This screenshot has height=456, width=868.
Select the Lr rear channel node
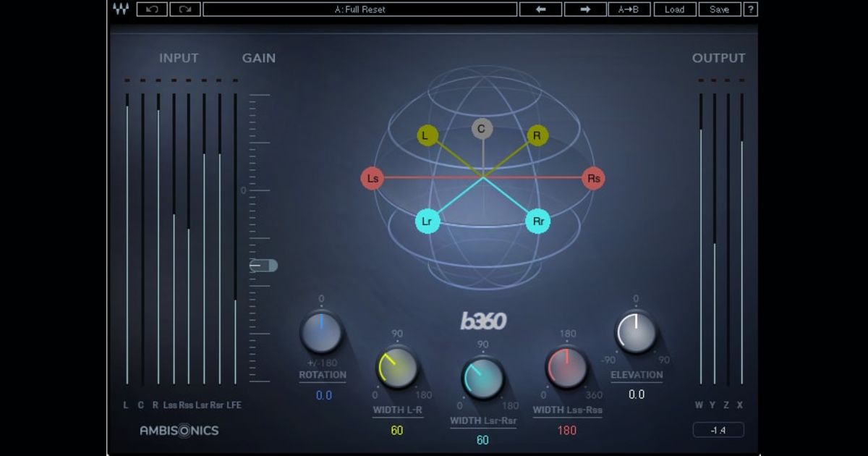coord(427,222)
